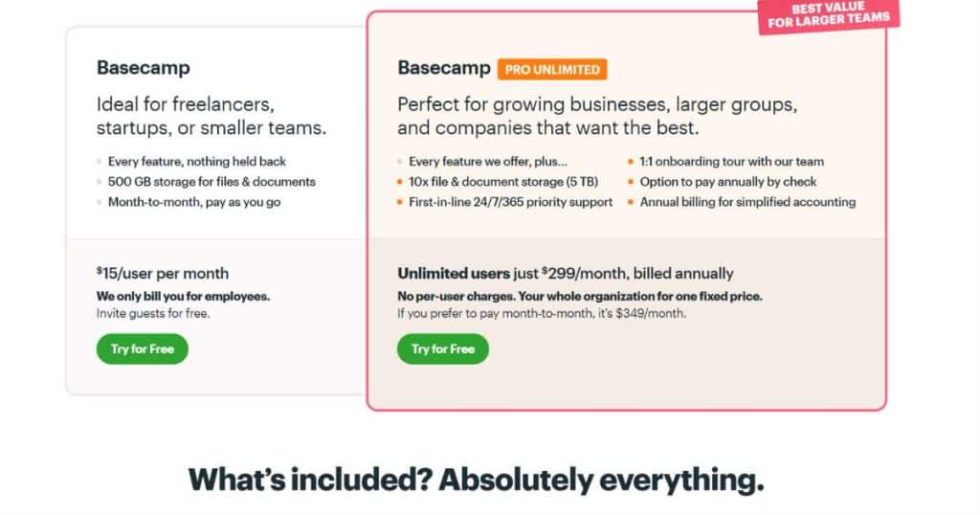The image size is (980, 515).
Task: Click Try for Free under Pro Unlimited plan
Action: [x=442, y=348]
